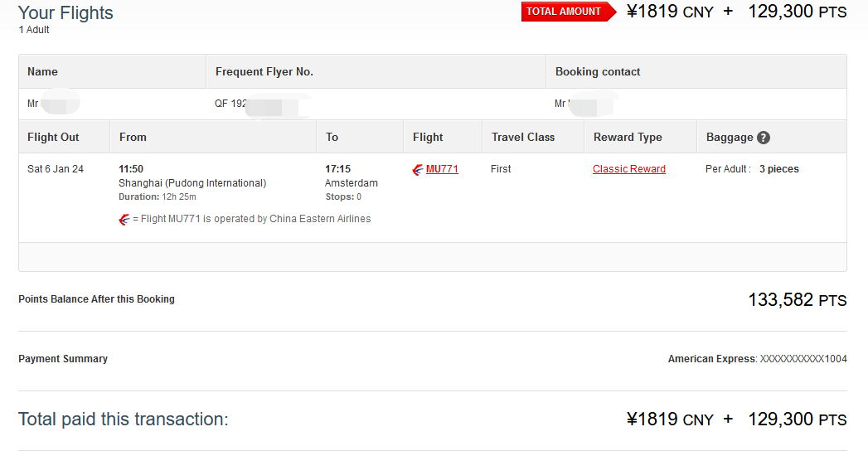Click the Reward Type column header
Screen dimensions: 868x451
(628, 138)
